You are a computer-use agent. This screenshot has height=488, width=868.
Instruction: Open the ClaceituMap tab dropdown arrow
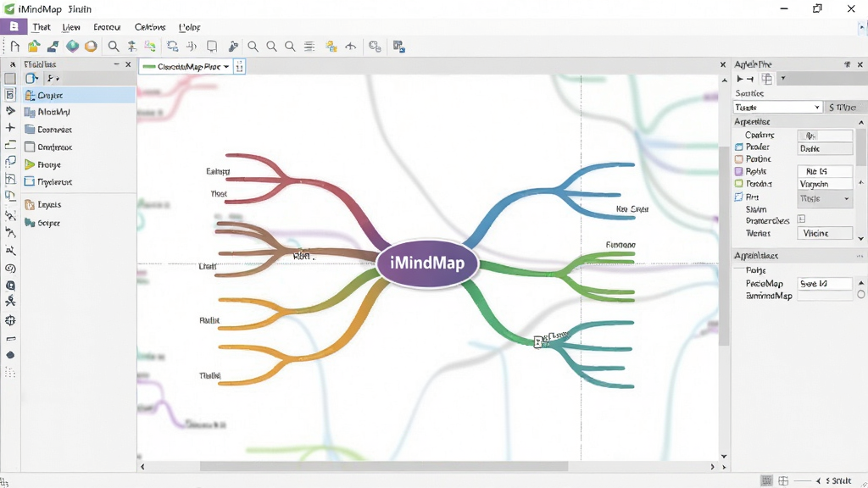pyautogui.click(x=226, y=67)
